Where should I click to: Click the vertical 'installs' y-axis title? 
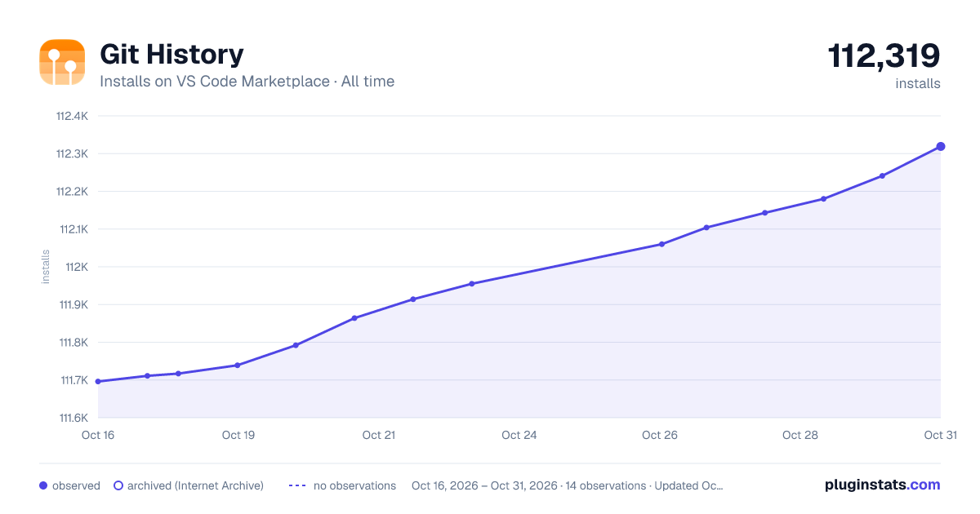coord(46,267)
